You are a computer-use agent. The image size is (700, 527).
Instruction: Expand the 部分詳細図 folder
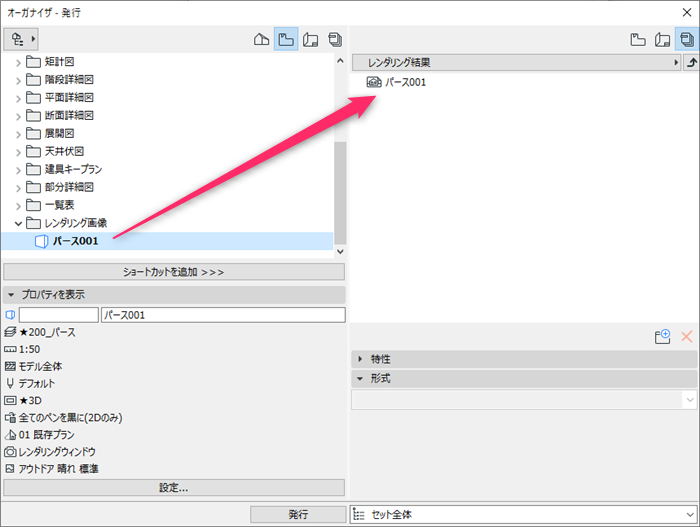pyautogui.click(x=18, y=188)
